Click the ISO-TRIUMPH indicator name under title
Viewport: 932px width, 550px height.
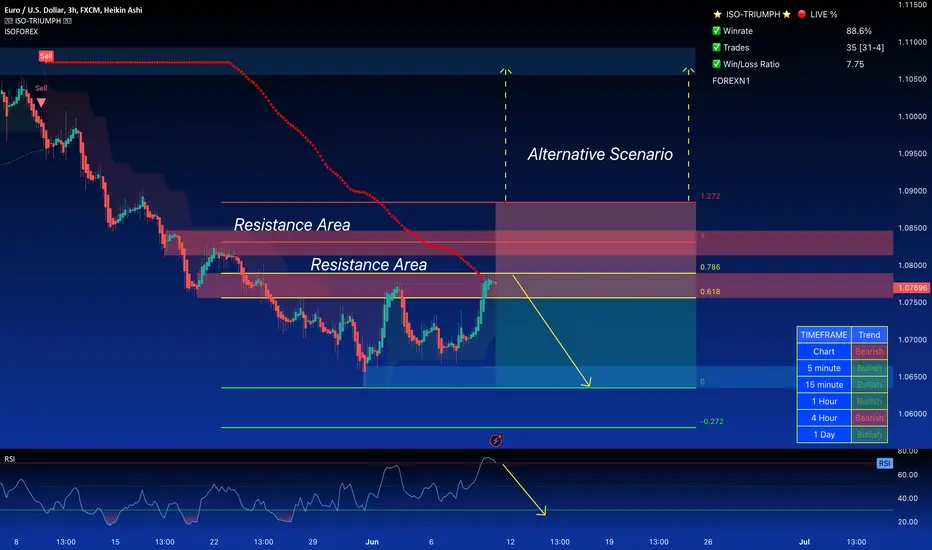coord(38,21)
